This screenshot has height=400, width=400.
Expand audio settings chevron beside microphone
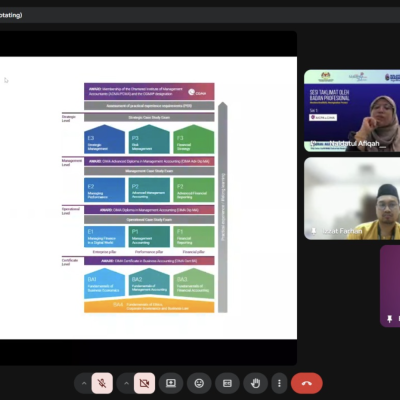(84, 383)
